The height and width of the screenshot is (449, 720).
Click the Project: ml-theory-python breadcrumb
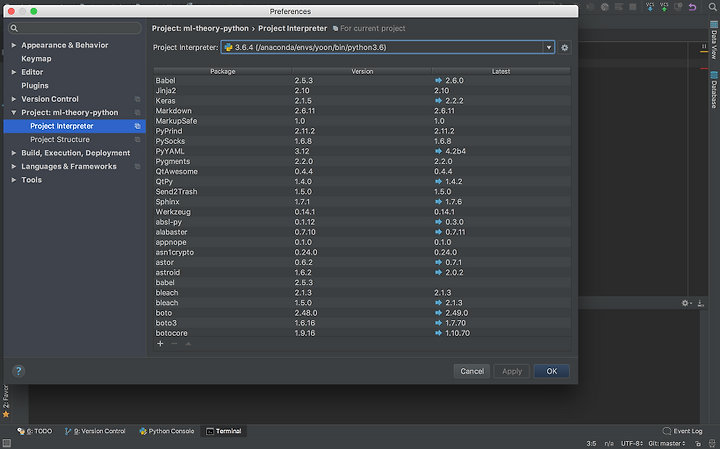200,28
